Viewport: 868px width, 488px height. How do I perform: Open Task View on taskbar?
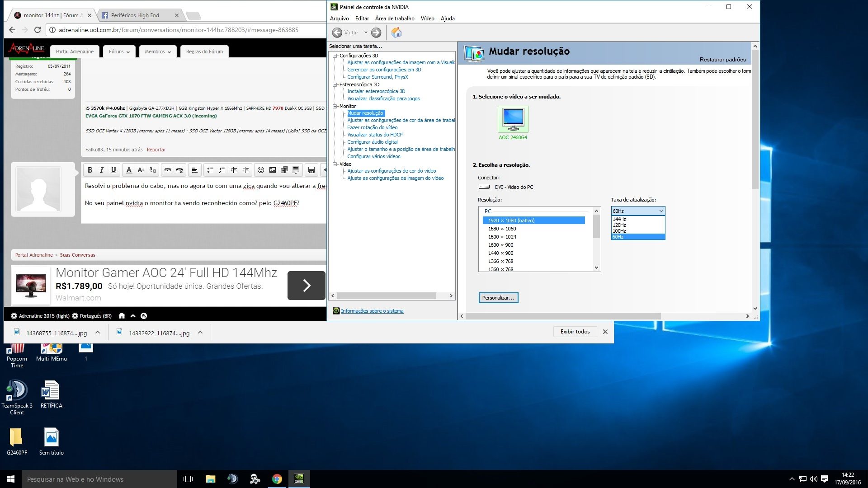188,479
